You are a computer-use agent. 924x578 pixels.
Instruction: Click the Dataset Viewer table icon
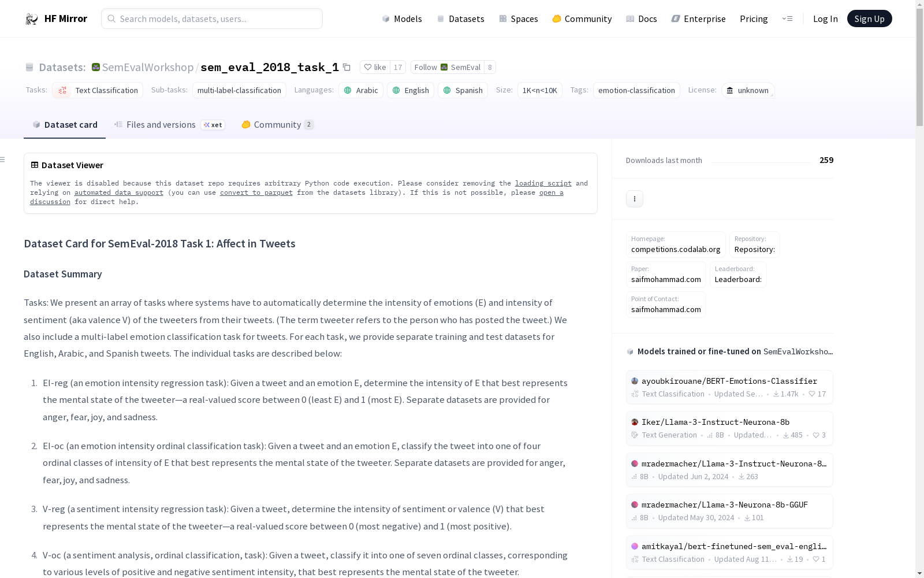click(35, 165)
